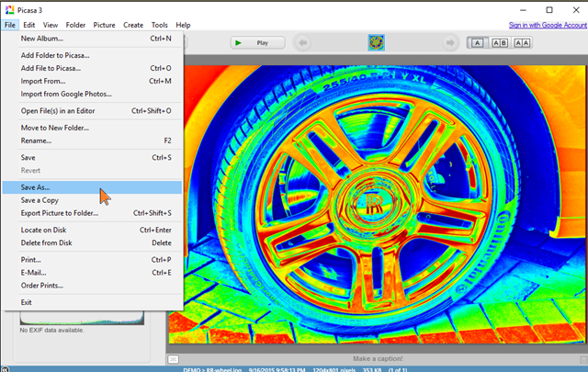The image size is (588, 372).
Task: Click the Play slideshow button
Action: pos(255,42)
